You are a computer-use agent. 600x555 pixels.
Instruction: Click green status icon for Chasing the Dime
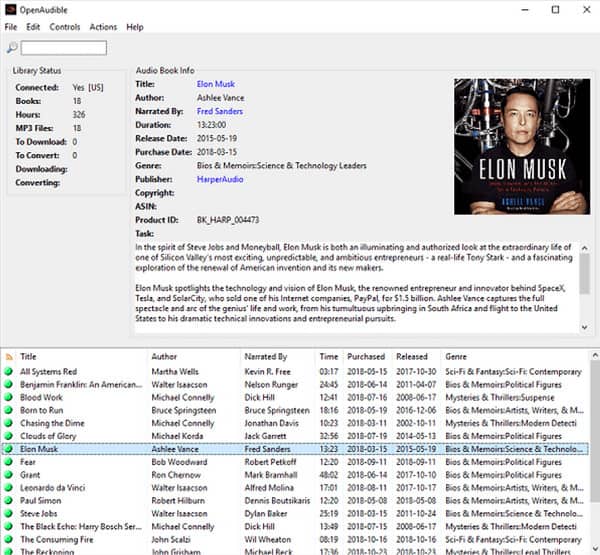pyautogui.click(x=8, y=423)
